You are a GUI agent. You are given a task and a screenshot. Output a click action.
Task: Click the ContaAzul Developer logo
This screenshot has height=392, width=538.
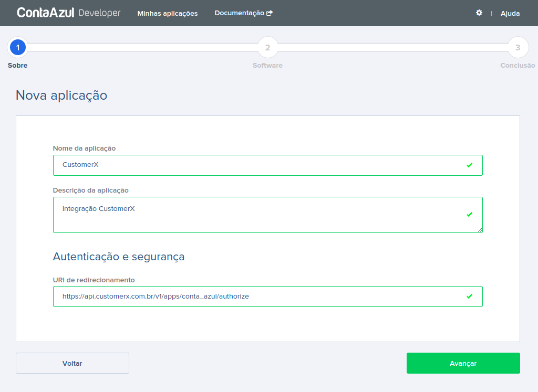[x=69, y=13]
